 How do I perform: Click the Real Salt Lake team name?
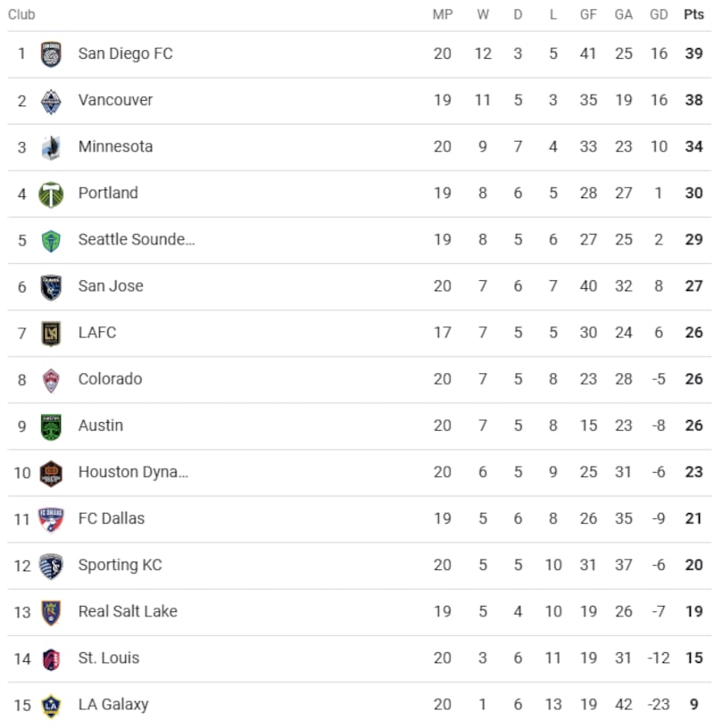[x=128, y=611]
